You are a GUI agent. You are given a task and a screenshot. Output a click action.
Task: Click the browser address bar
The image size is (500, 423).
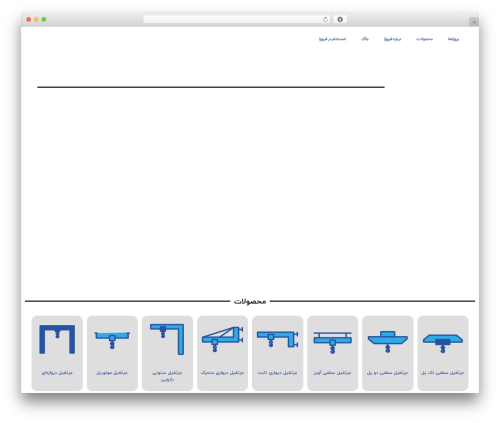(237, 20)
